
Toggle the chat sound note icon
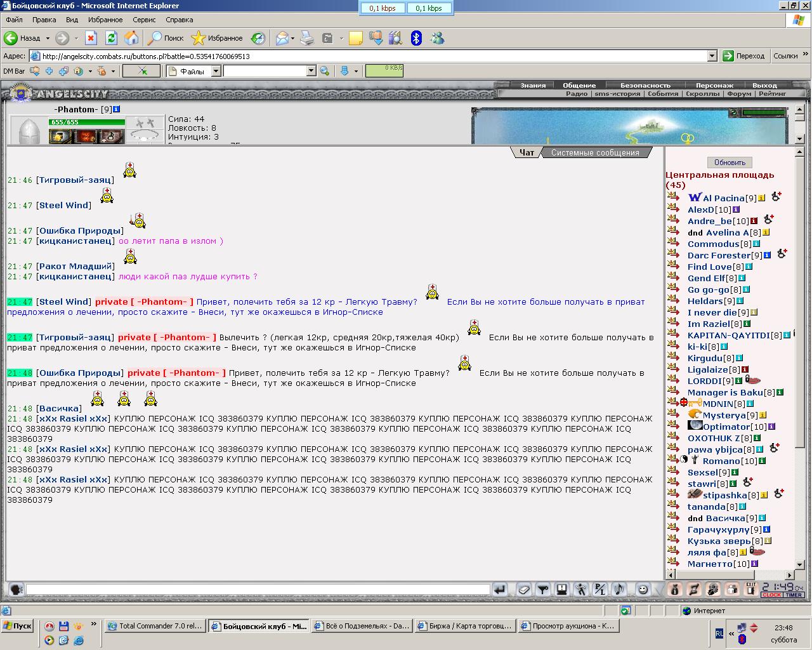tap(619, 590)
